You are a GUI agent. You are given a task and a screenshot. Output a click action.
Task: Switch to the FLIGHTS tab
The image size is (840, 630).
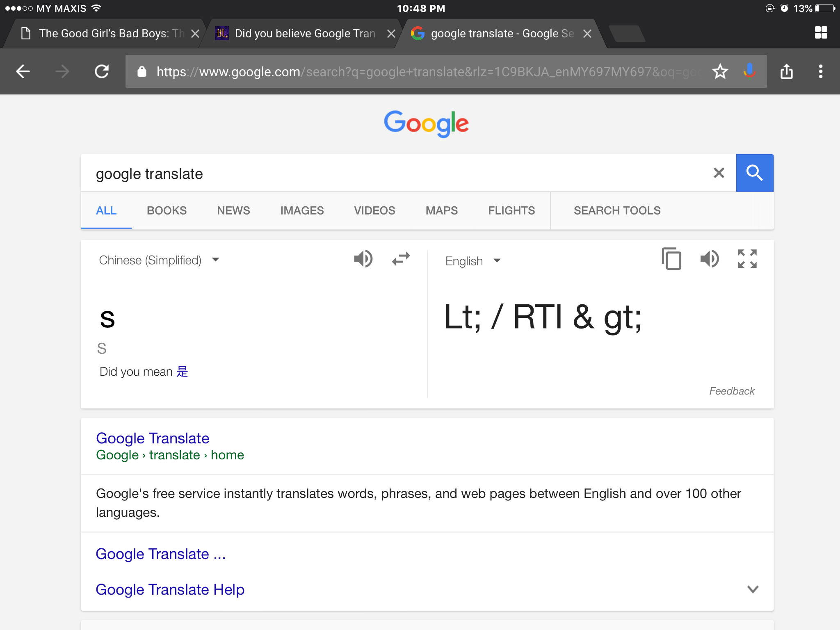pyautogui.click(x=511, y=210)
